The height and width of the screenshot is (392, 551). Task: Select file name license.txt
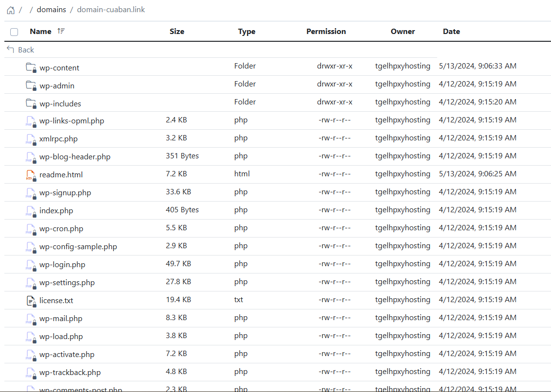coord(56,300)
